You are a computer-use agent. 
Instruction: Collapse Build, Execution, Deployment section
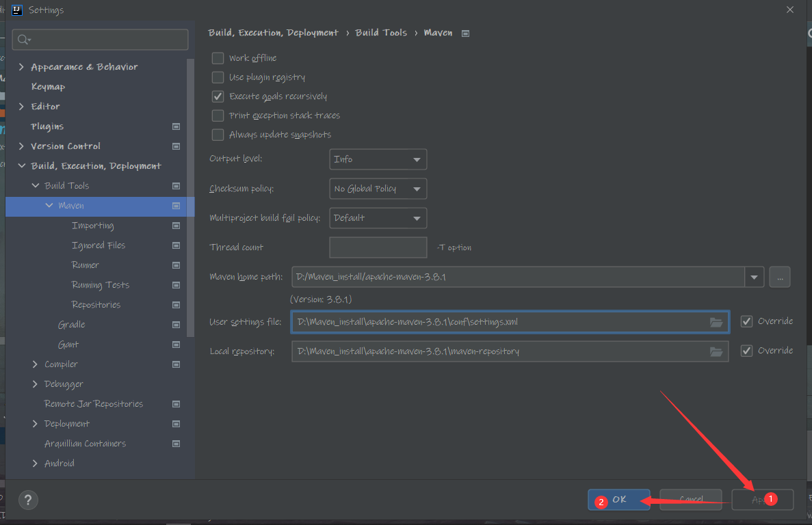pos(21,166)
